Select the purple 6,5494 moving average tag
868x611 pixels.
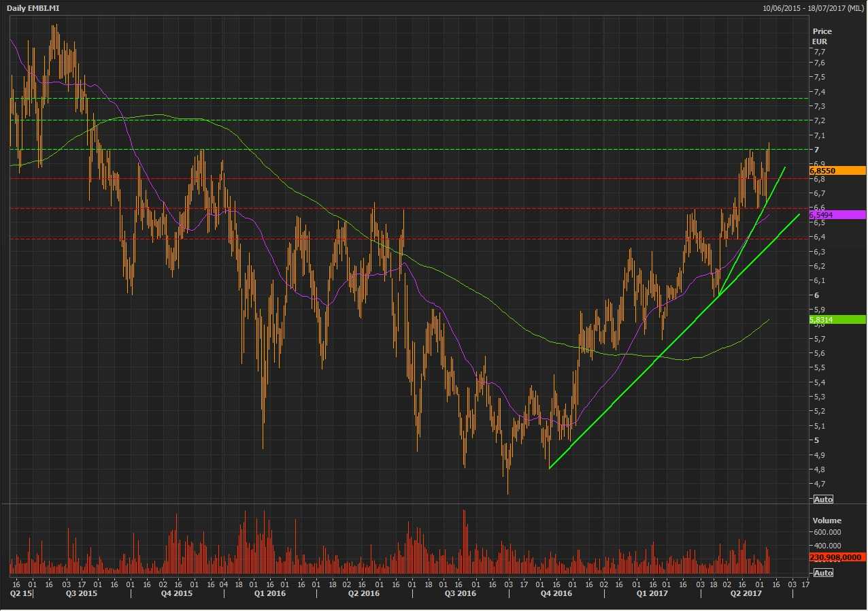tap(837, 215)
